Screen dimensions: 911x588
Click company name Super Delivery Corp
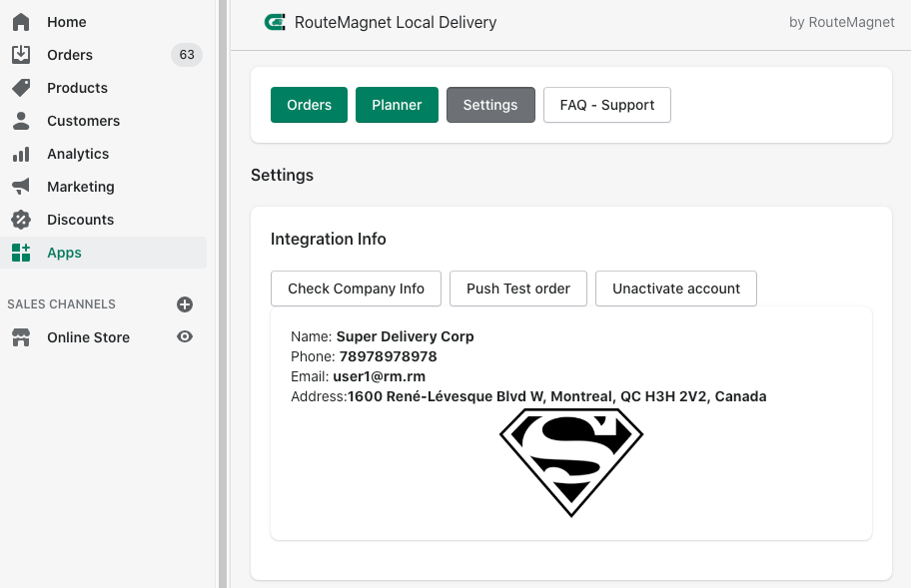click(405, 336)
